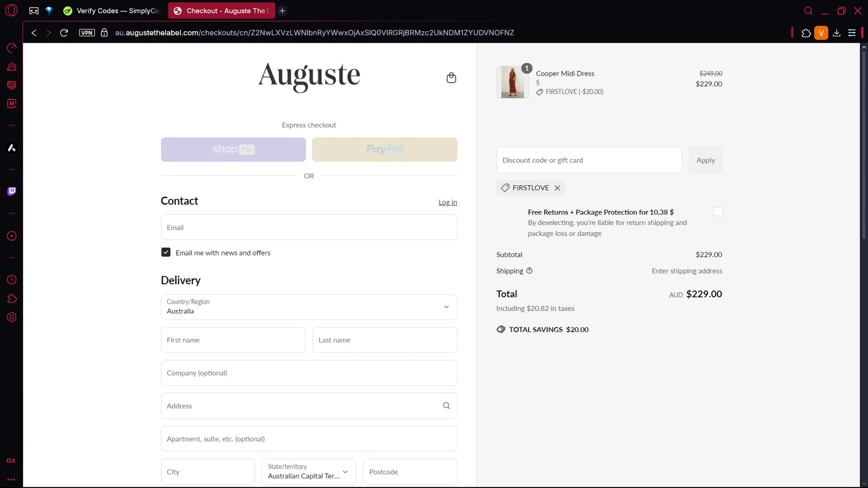Pay with Shop Pay express button
The image size is (868, 488).
[233, 149]
